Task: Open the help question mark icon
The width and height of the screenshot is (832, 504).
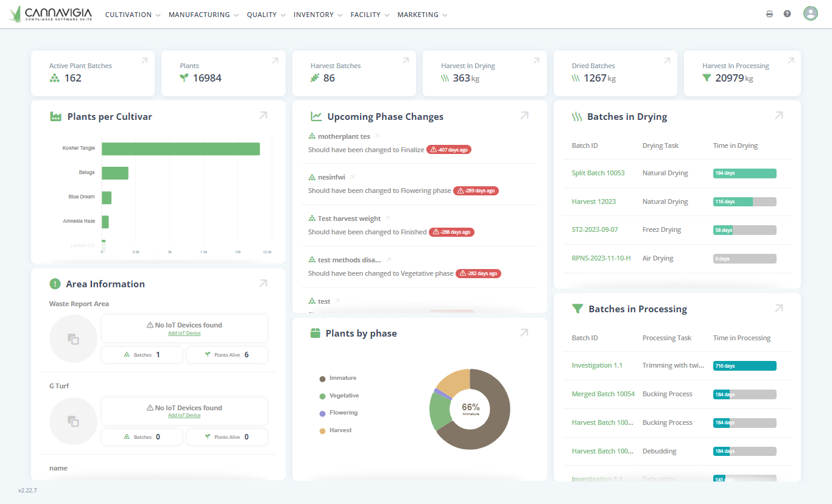Action: point(787,14)
